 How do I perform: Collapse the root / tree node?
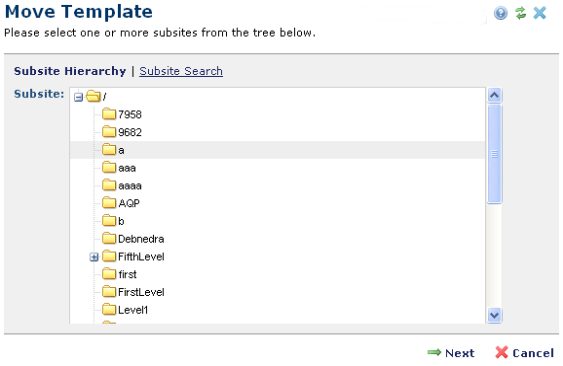tap(78, 97)
